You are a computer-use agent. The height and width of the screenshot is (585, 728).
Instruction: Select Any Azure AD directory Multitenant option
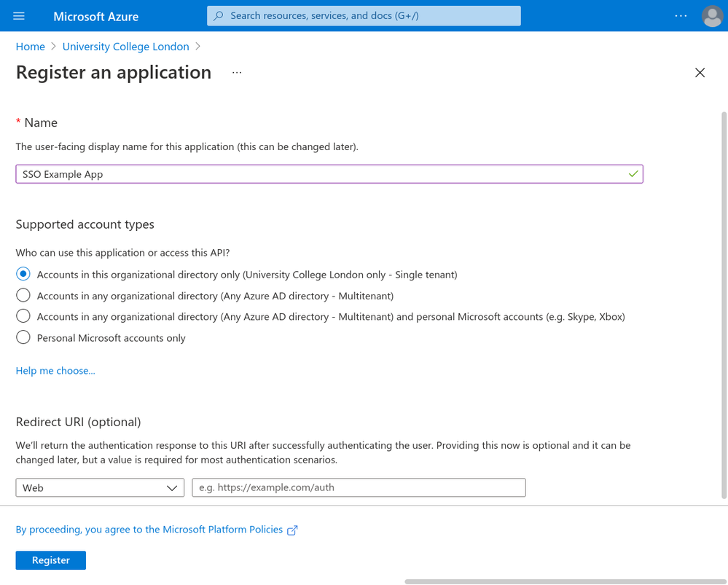tap(23, 295)
